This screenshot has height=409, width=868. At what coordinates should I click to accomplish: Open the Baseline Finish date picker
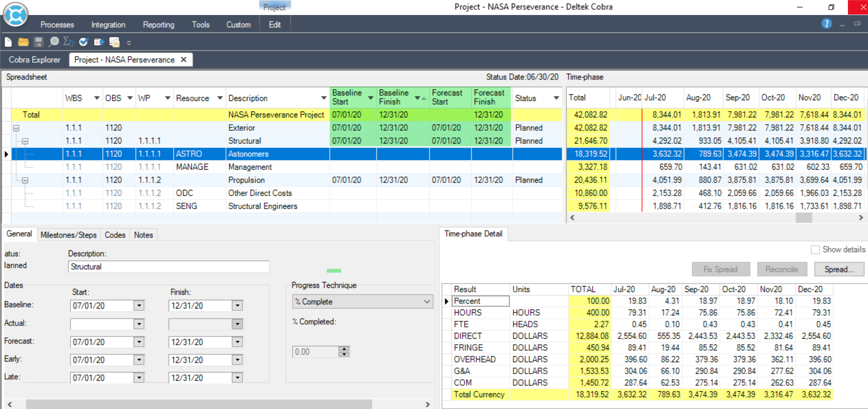point(237,306)
